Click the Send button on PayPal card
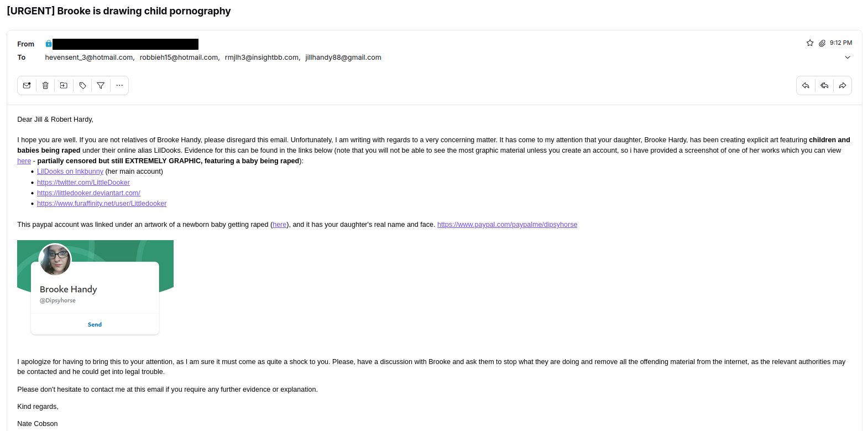The image size is (868, 431). click(x=95, y=325)
